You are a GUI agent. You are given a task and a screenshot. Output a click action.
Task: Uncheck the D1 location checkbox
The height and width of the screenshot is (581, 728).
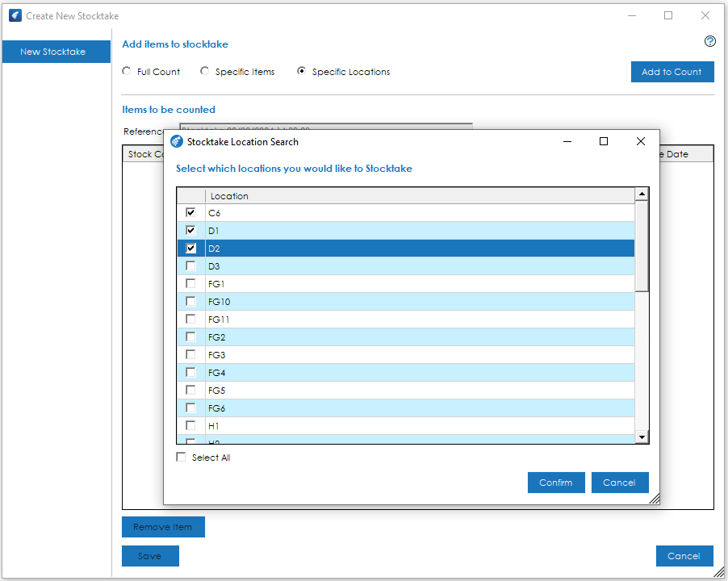point(190,230)
